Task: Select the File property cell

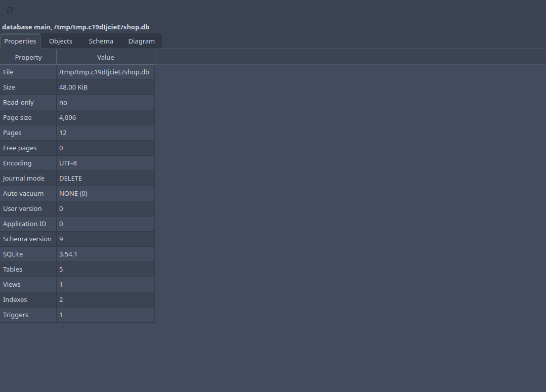Action: click(x=28, y=72)
